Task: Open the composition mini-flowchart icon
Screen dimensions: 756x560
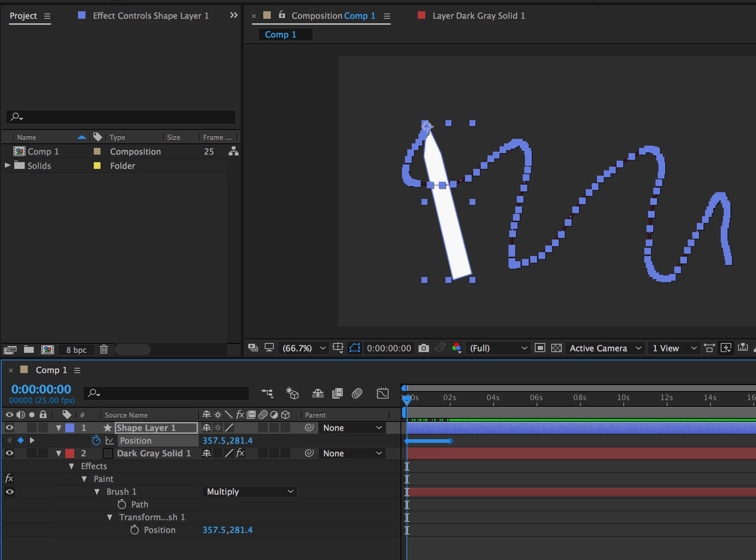Action: [x=267, y=393]
